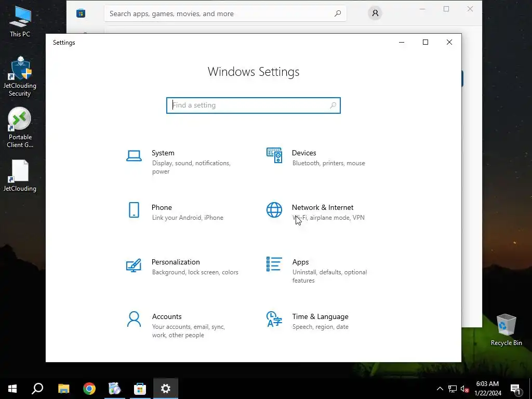Close the Microsoft Store window

[x=470, y=9]
